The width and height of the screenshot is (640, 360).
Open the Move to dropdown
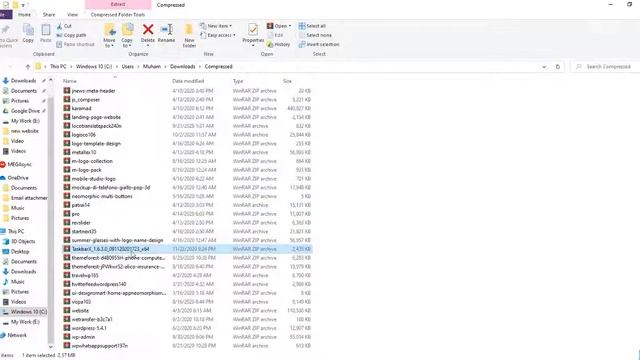(109, 35)
